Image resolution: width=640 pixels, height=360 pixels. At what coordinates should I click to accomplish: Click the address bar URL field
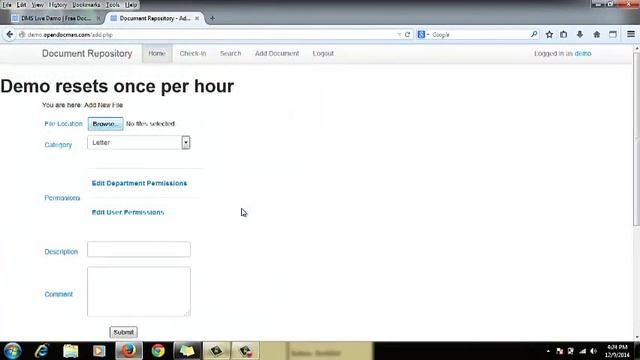click(x=210, y=35)
